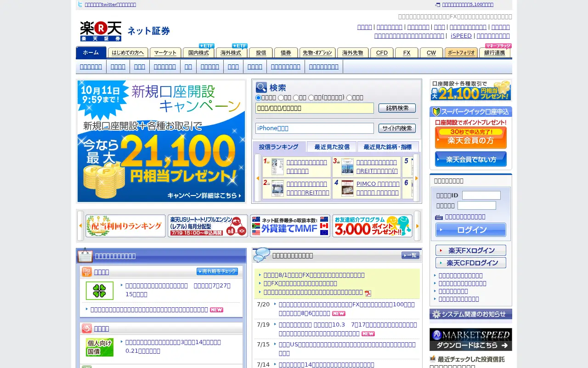Click the software keyboard icon near login
588x368 pixels.
(439, 217)
